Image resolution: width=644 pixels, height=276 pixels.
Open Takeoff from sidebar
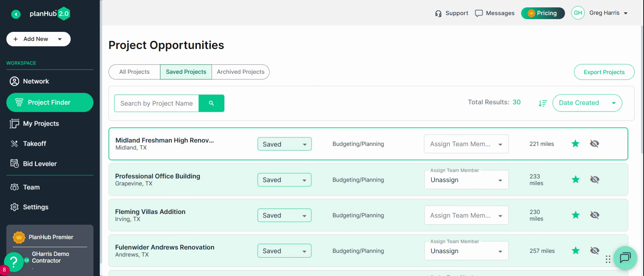pos(50,144)
